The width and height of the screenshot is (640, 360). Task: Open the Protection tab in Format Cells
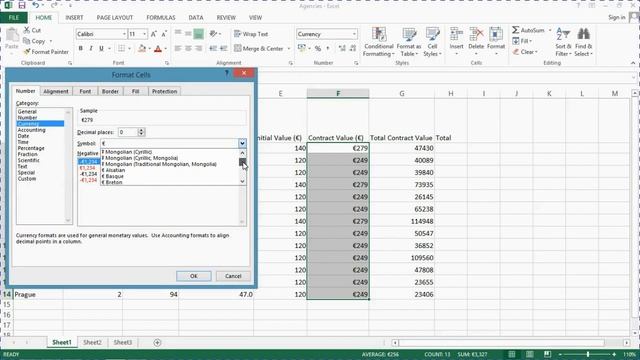click(x=164, y=91)
